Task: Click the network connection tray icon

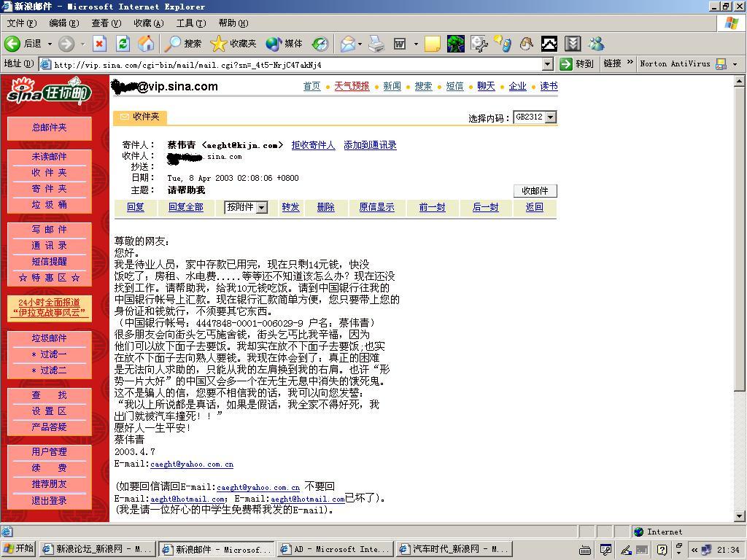Action: [707, 550]
